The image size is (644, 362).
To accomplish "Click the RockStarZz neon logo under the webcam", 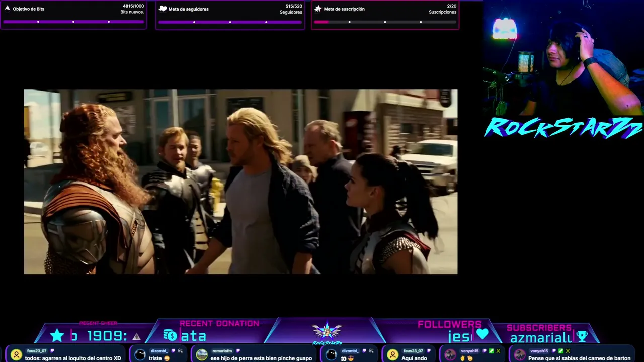I will (x=563, y=128).
